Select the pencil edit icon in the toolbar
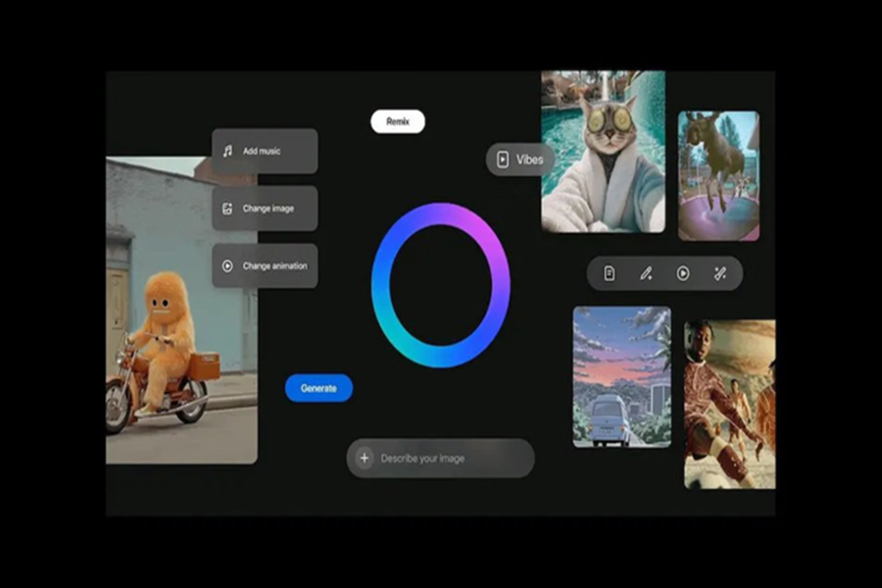 [646, 273]
